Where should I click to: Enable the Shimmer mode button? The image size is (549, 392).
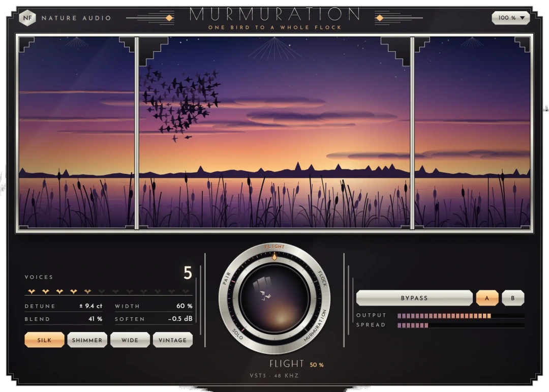pyautogui.click(x=87, y=340)
